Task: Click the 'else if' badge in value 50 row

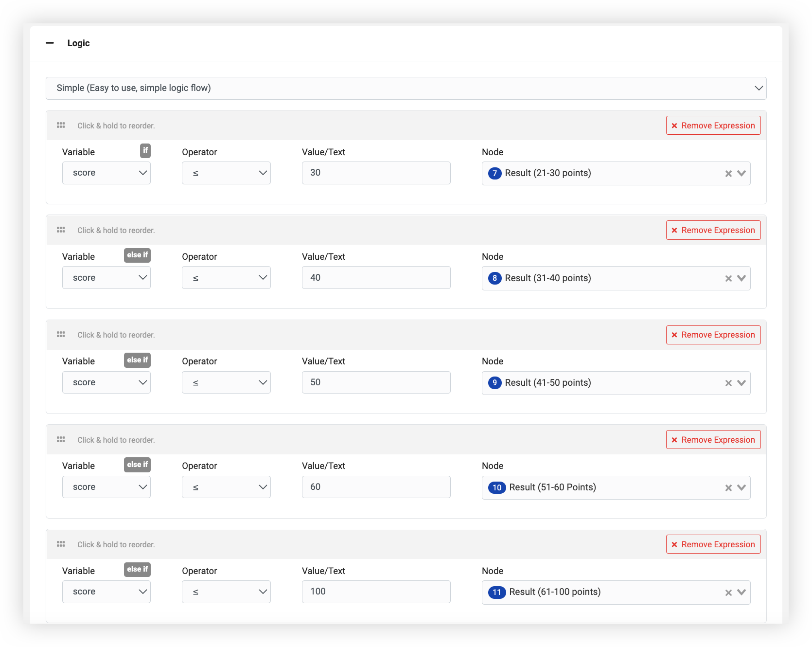Action: pos(137,360)
